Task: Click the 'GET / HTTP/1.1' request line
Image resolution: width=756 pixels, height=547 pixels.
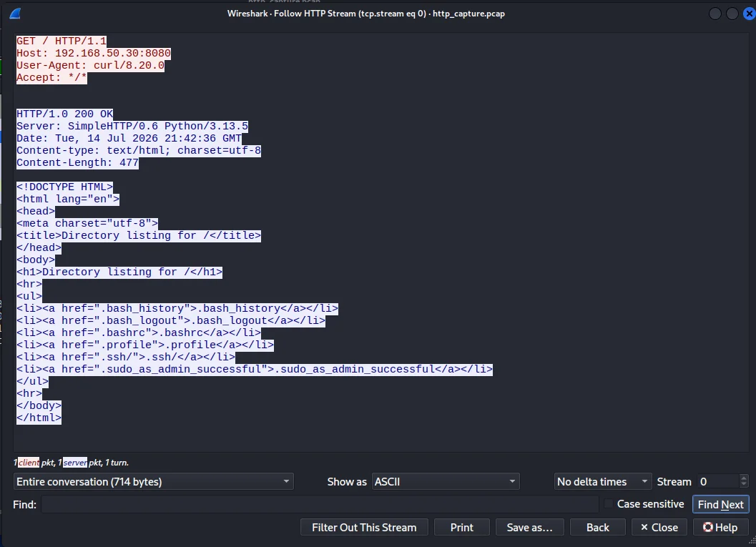Action: tap(62, 41)
